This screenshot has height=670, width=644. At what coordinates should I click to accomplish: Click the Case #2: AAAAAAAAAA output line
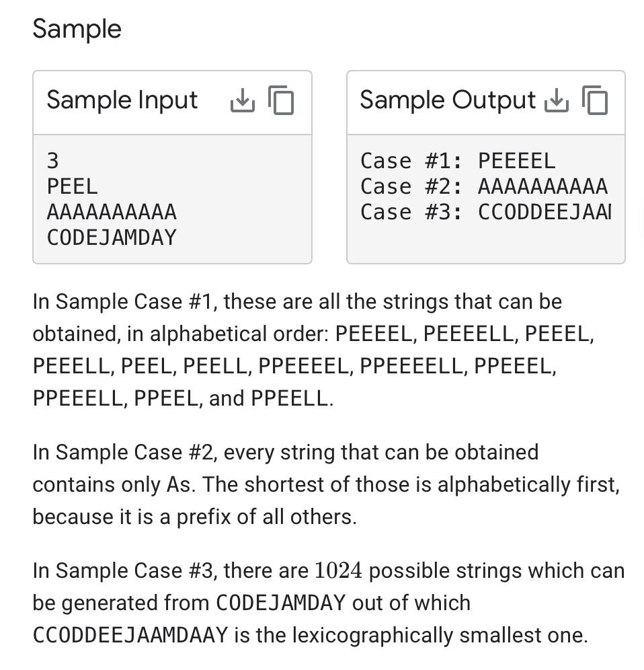(485, 186)
